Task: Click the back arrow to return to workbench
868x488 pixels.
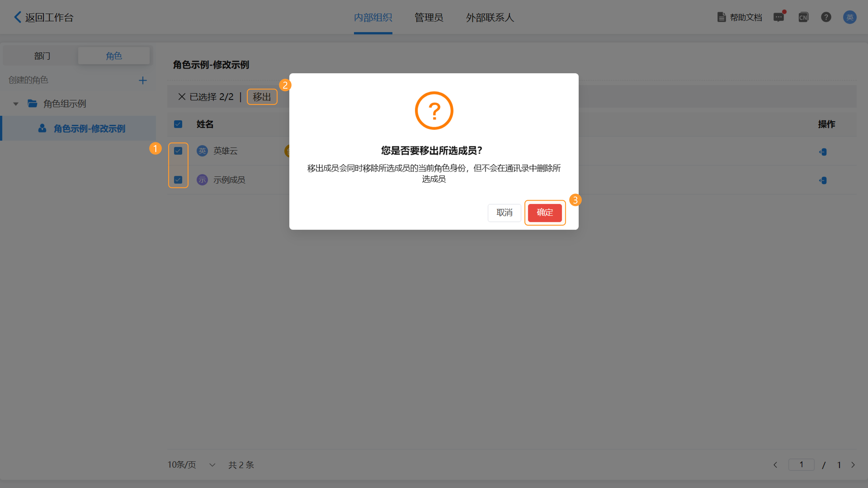Action: click(x=18, y=17)
